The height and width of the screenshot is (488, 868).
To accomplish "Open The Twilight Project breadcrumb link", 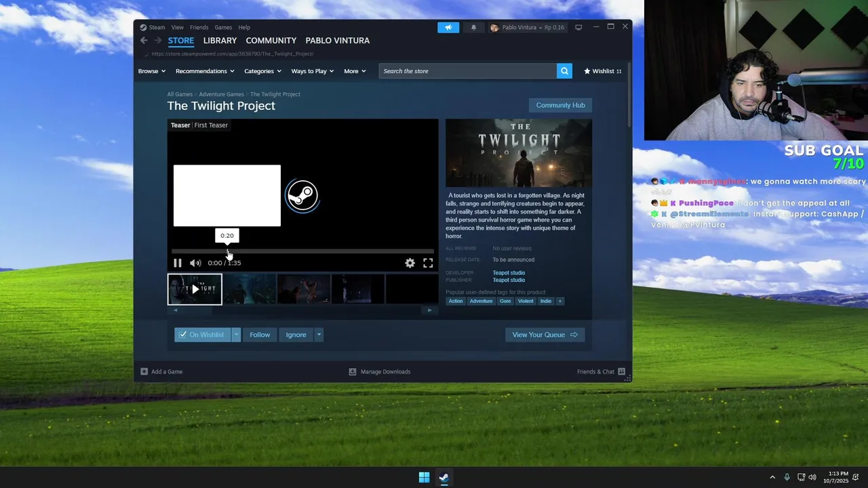I will click(x=275, y=94).
